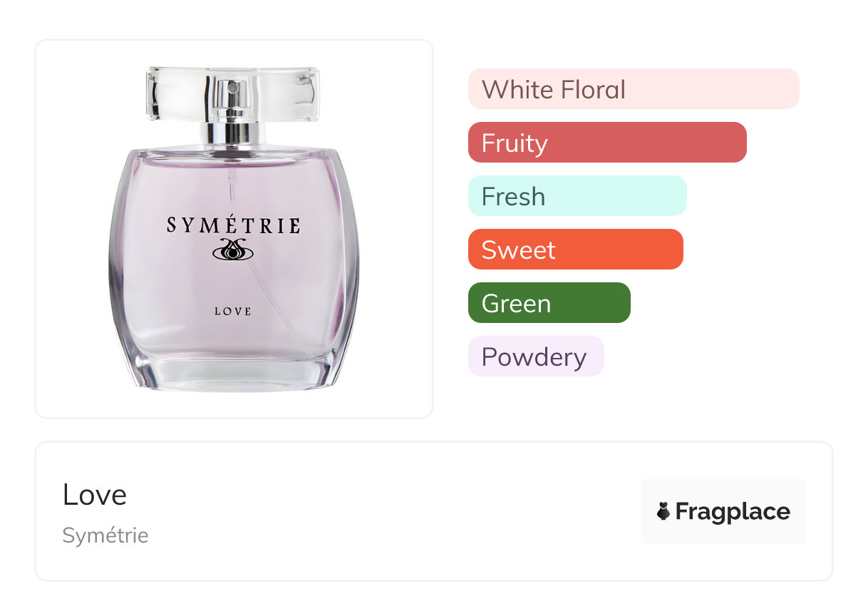Select the Powdery accord bar
This screenshot has width=868, height=616.
tap(535, 356)
